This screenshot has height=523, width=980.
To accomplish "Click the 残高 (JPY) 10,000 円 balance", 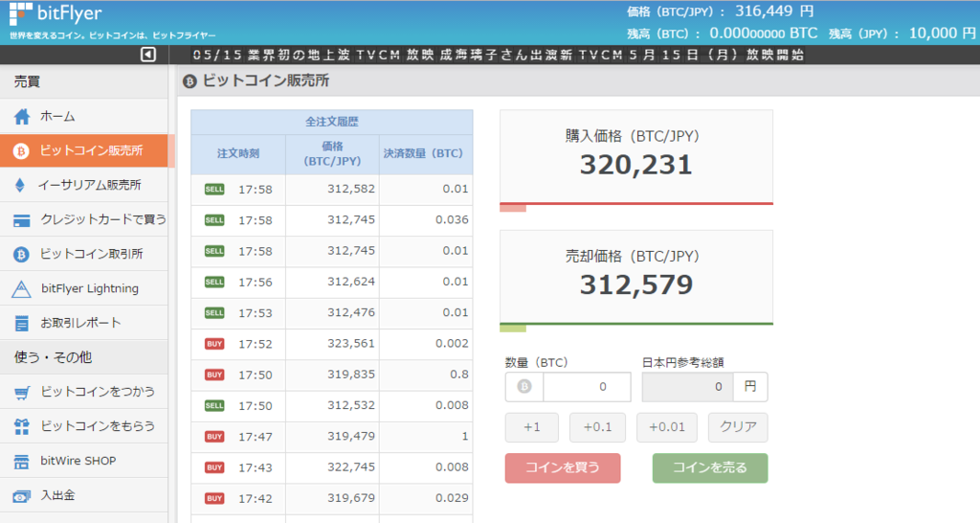I will click(902, 34).
